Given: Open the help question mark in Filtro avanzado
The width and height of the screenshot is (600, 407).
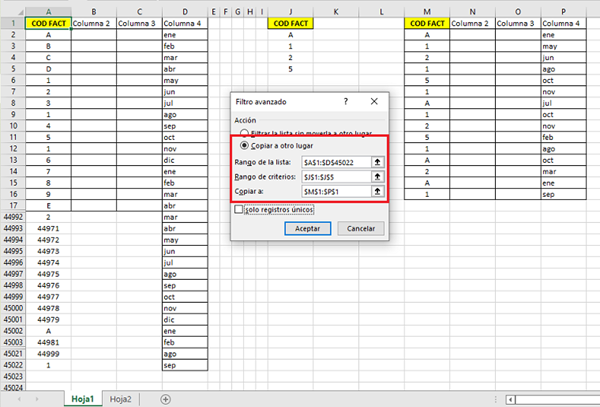Looking at the screenshot, I should click(x=346, y=101).
